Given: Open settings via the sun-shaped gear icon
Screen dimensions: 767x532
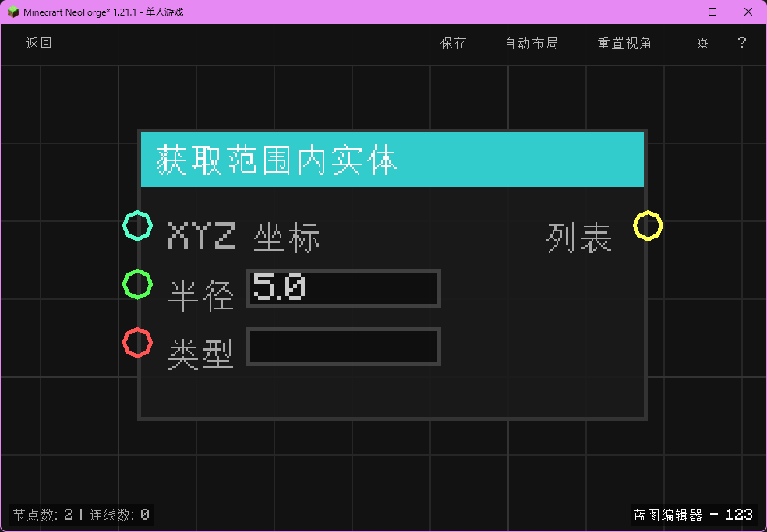Looking at the screenshot, I should pyautogui.click(x=702, y=44).
